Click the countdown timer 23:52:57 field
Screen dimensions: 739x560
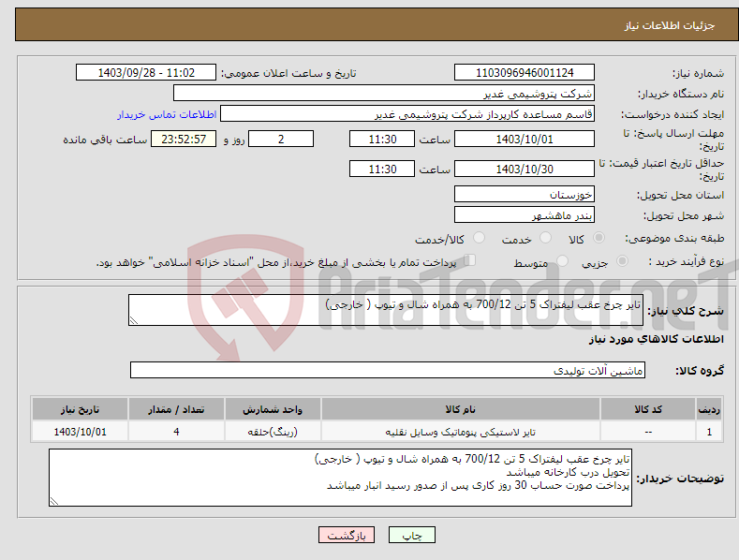[x=184, y=139]
